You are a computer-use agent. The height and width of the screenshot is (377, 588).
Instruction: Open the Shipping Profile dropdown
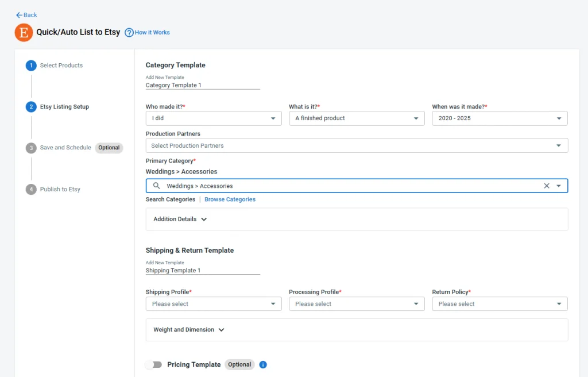click(274, 303)
